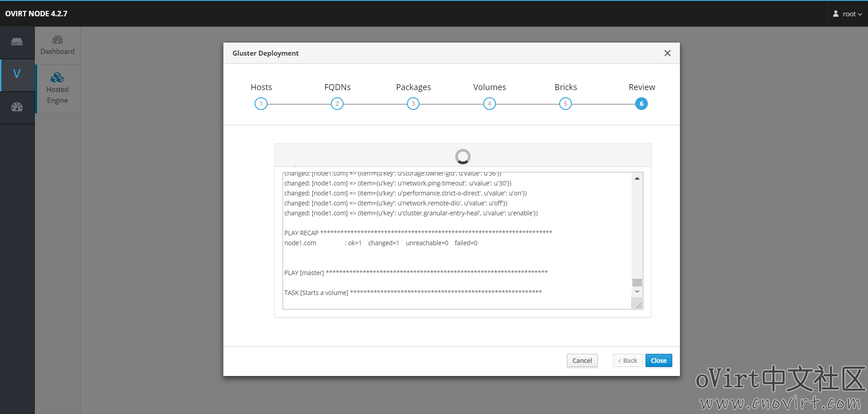Click the performance.strict-o-direct log line
This screenshot has width=868, height=414.
(406, 193)
